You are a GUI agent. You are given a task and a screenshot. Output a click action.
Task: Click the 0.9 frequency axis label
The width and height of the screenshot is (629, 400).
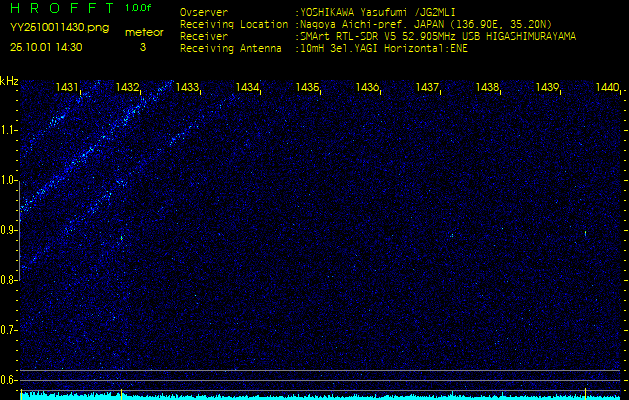click(9, 230)
